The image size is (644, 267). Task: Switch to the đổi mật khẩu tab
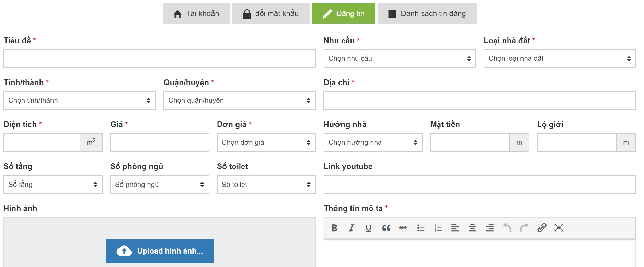(271, 14)
